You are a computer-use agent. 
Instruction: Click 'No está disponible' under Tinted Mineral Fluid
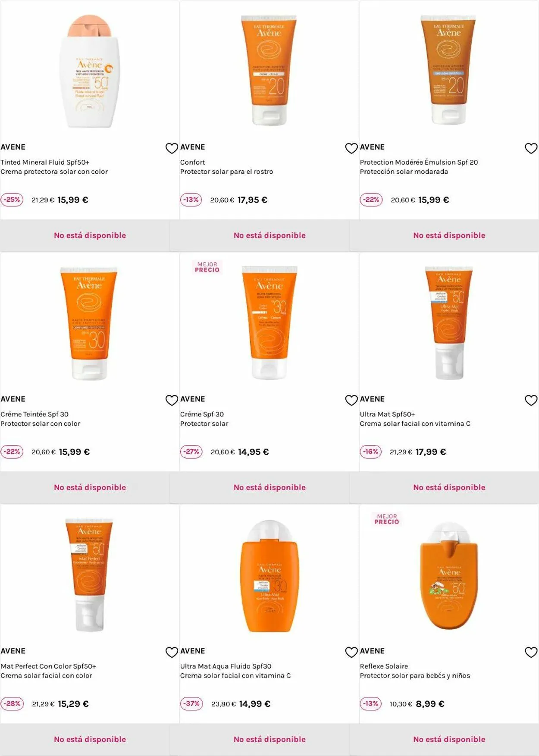click(90, 235)
